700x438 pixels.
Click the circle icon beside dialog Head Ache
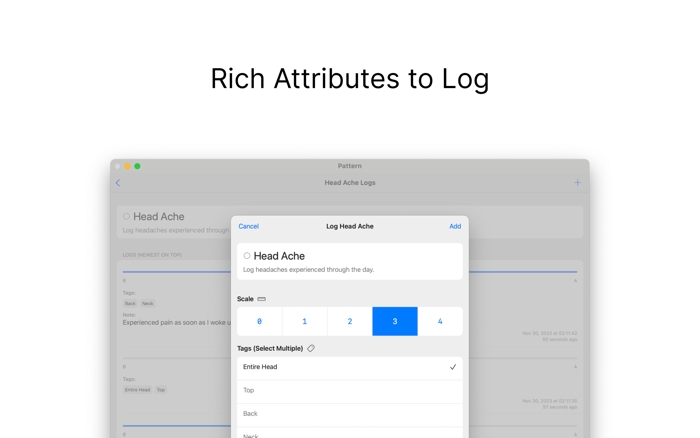[247, 255]
